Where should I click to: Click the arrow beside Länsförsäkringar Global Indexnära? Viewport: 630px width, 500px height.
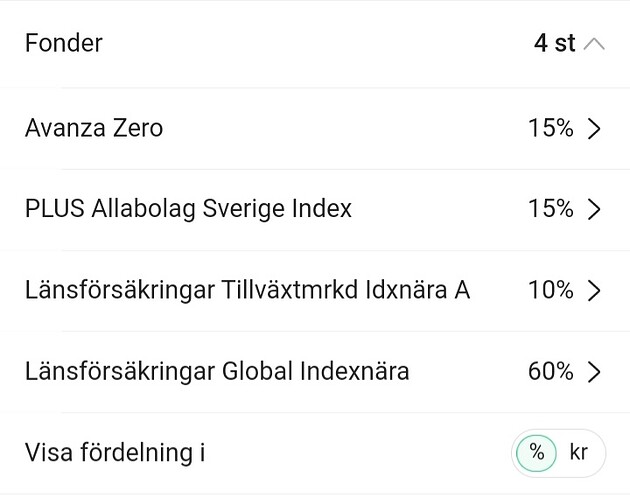594,373
